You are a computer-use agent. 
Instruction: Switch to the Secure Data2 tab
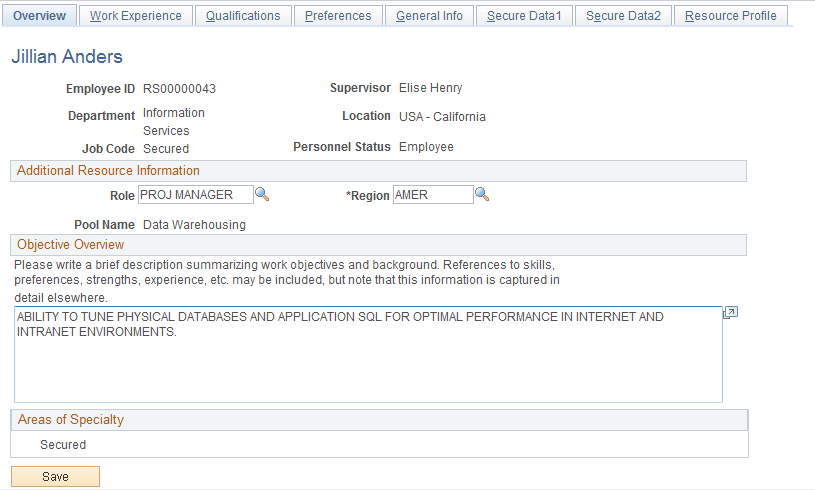623,16
